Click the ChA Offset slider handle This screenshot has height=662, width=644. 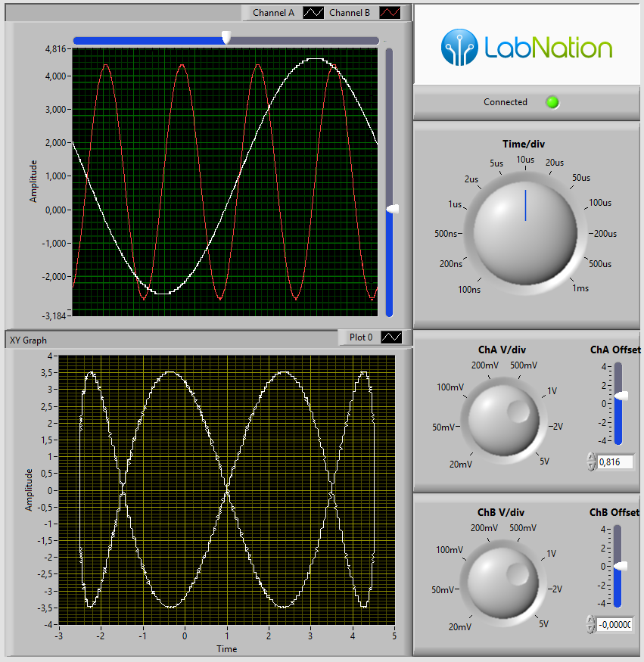click(x=621, y=396)
